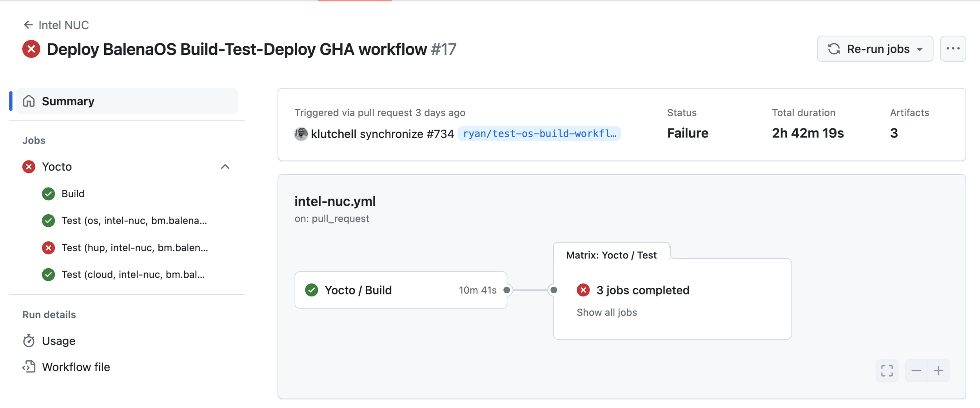Viewport: 980px width, 408px height.
Task: Open the three-dot more options menu
Action: point(953,49)
